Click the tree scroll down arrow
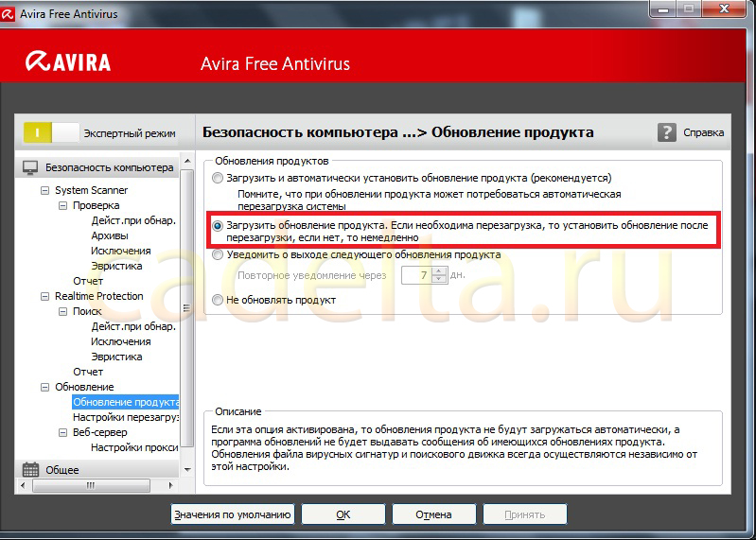 coord(187,470)
